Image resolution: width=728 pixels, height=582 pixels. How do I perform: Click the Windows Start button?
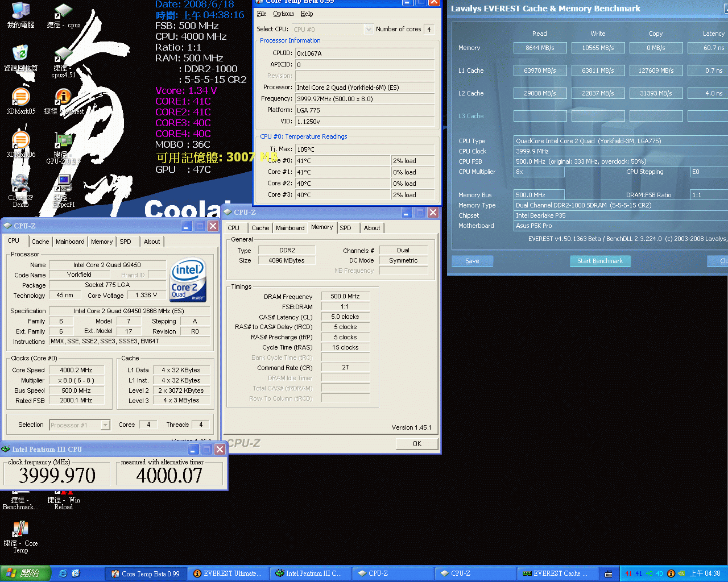coord(26,573)
